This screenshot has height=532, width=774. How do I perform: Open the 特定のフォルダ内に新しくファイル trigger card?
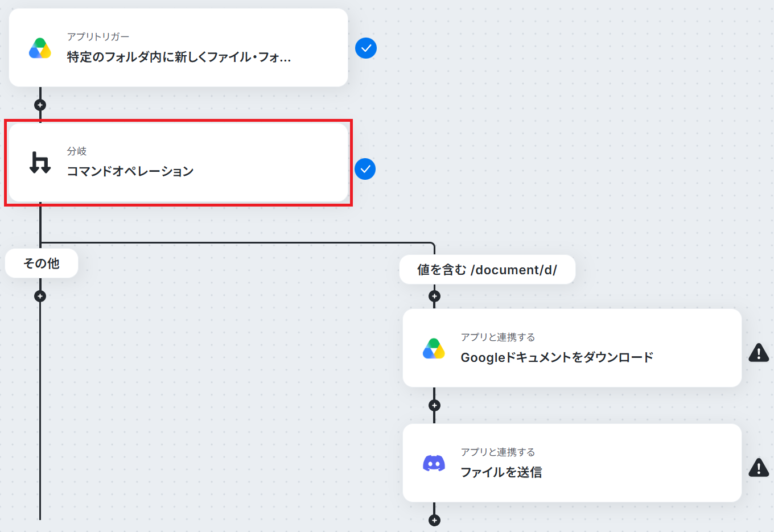click(178, 48)
